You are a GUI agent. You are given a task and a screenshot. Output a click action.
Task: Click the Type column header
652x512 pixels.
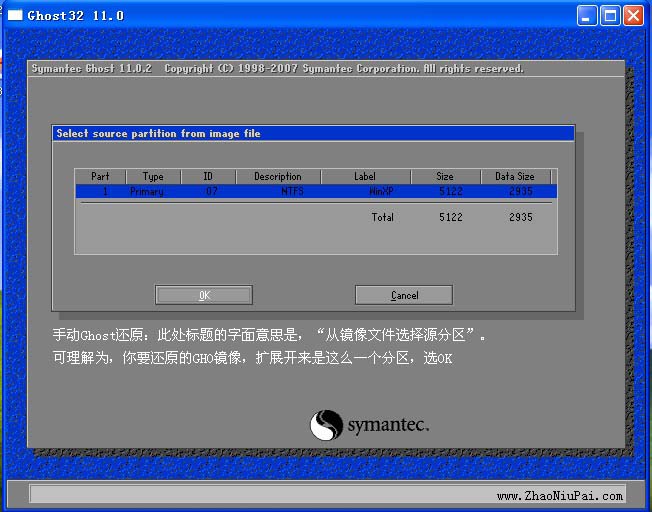coord(153,176)
